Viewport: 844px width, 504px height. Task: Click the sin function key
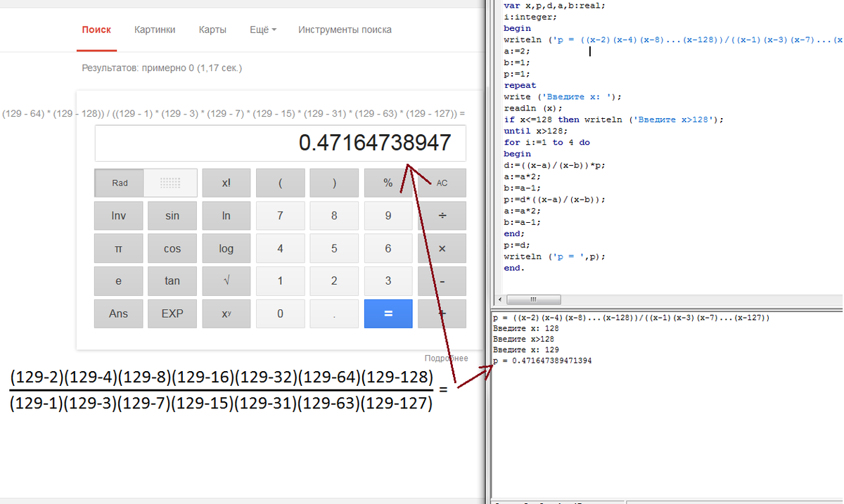point(172,216)
